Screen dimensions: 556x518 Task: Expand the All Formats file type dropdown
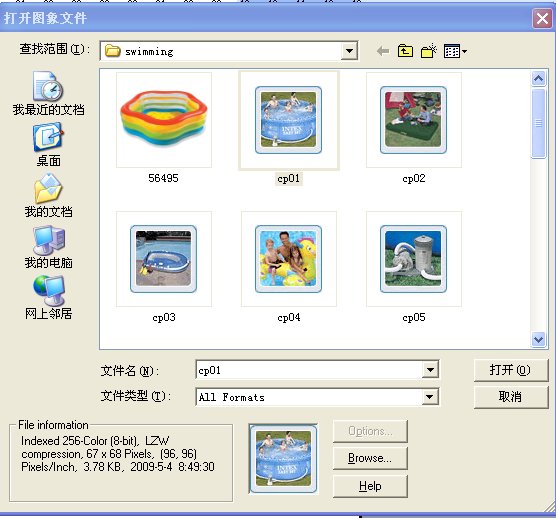pos(429,397)
